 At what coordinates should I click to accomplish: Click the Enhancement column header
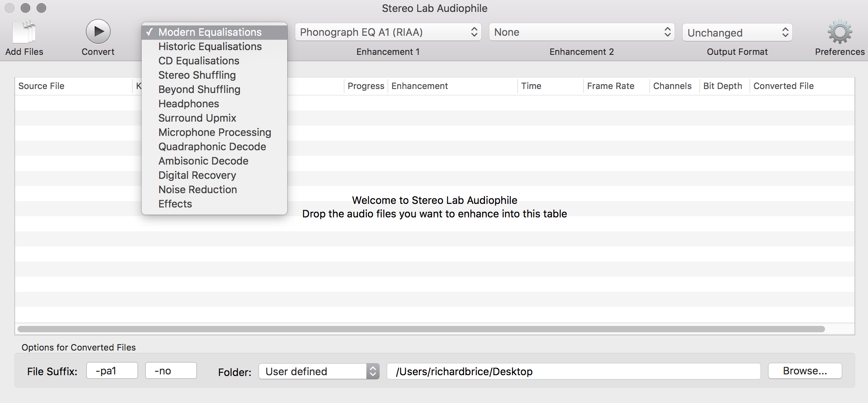453,86
